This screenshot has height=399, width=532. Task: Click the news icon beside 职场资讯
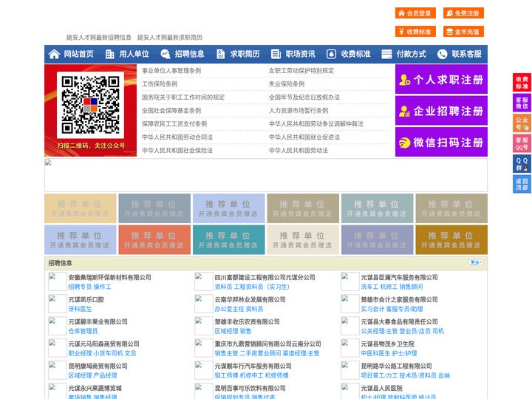[276, 54]
